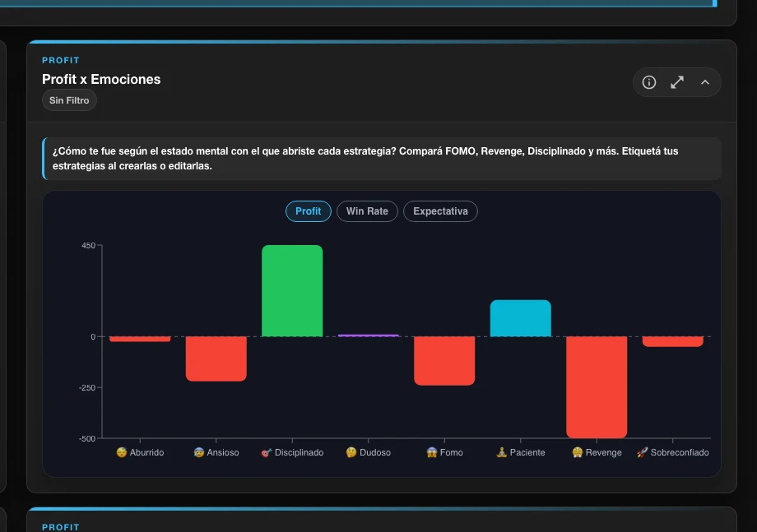Select the Profit metric tab
Viewport: 757px width, 532px height.
coord(308,211)
